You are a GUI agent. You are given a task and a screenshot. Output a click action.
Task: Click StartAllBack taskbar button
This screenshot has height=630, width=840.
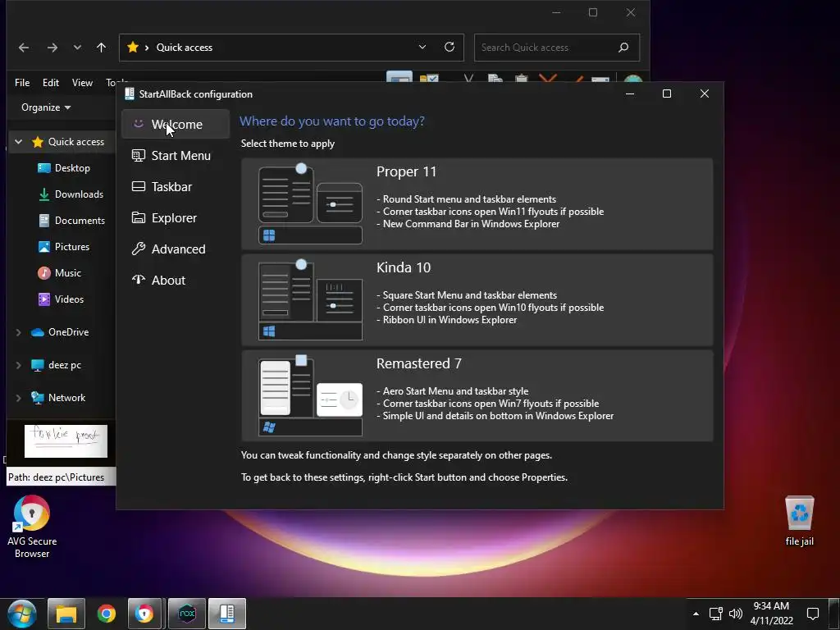[x=227, y=614]
